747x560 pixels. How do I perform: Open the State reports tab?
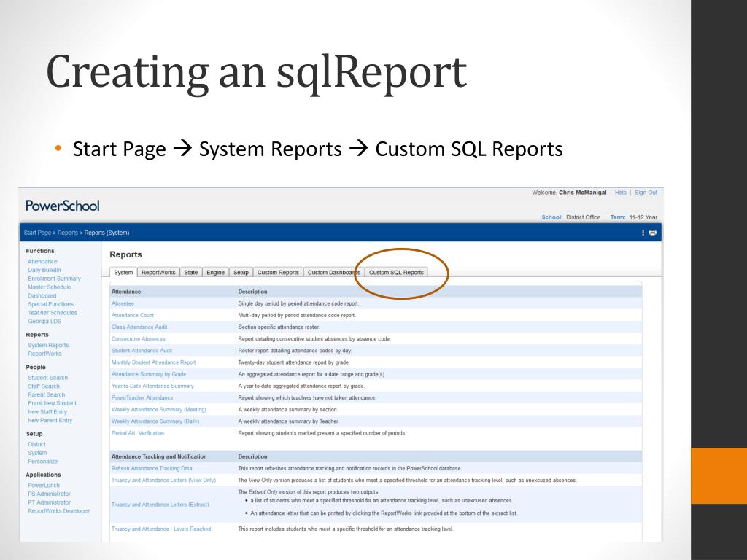[191, 273]
